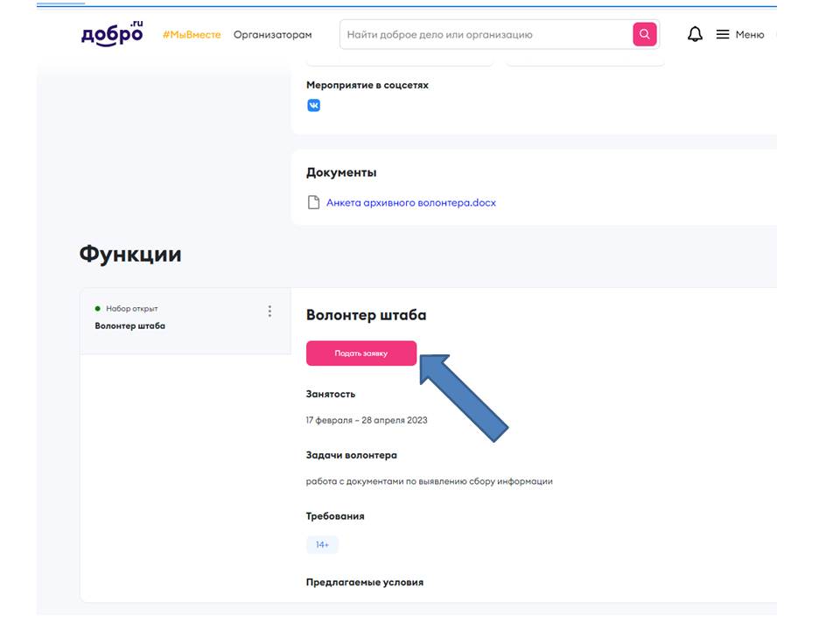Click the pink search magnifier button

point(645,34)
